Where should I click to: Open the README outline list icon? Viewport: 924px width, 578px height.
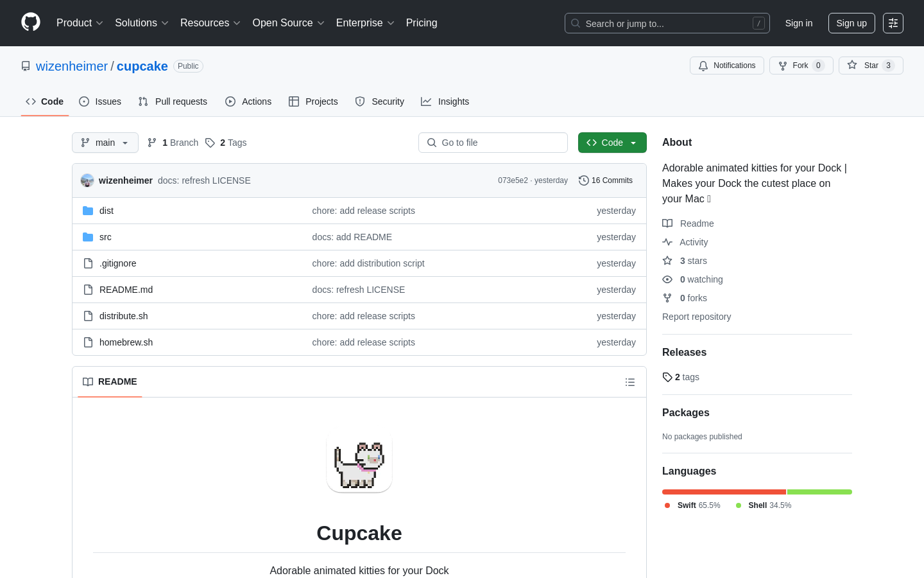tap(630, 382)
